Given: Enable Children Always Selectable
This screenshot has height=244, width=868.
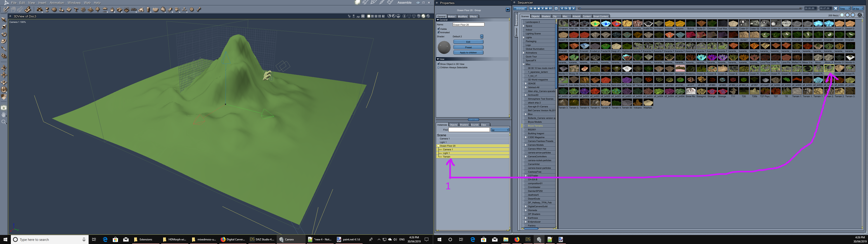Looking at the screenshot, I should coord(438,67).
